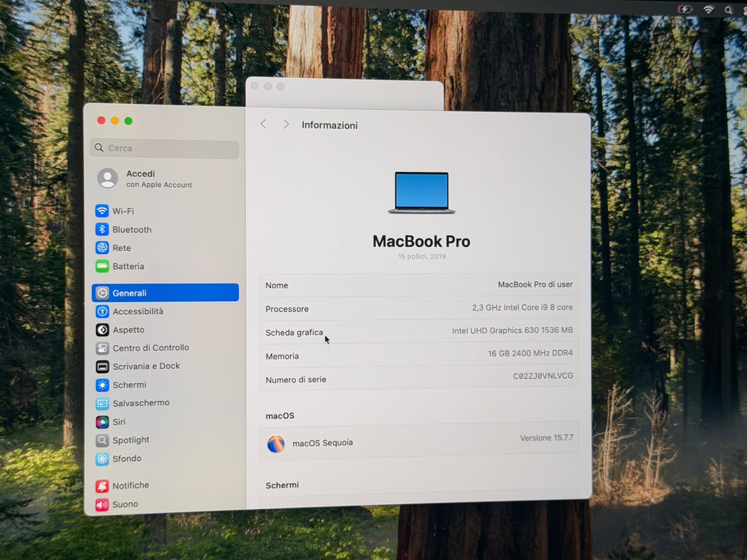The height and width of the screenshot is (560, 747).
Task: Click the Memoria label
Action: (282, 357)
